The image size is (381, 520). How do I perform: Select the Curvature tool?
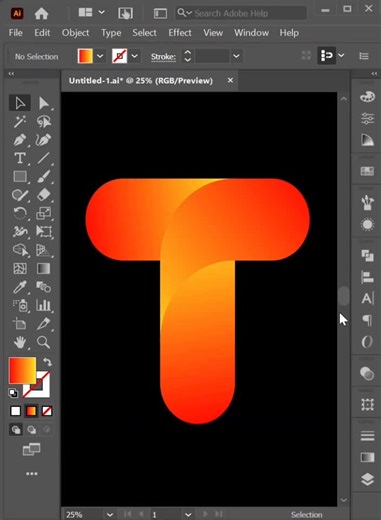[44, 140]
